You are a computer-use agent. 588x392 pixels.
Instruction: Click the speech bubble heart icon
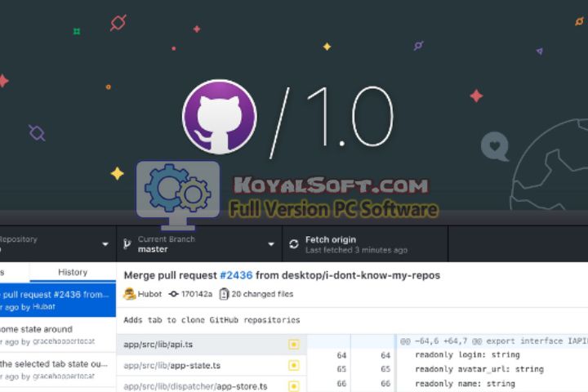pyautogui.click(x=495, y=146)
